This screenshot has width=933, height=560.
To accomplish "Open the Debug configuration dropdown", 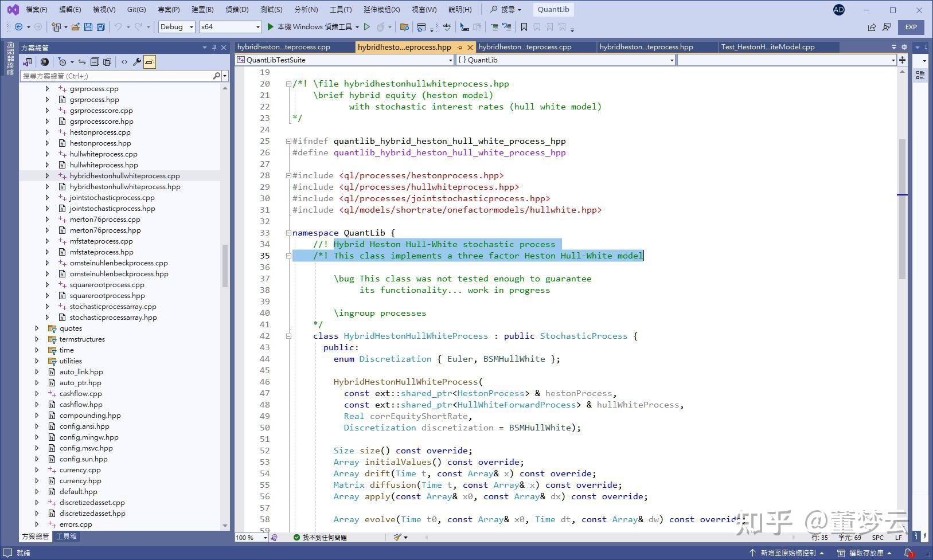I will click(x=177, y=27).
